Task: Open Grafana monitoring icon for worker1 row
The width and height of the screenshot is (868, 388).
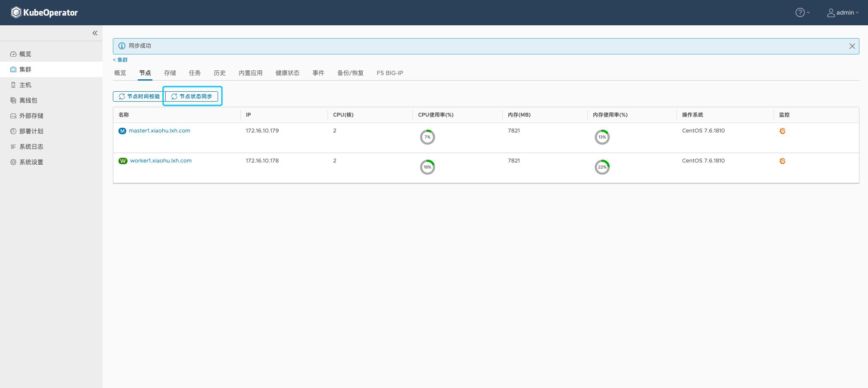Action: (x=782, y=161)
